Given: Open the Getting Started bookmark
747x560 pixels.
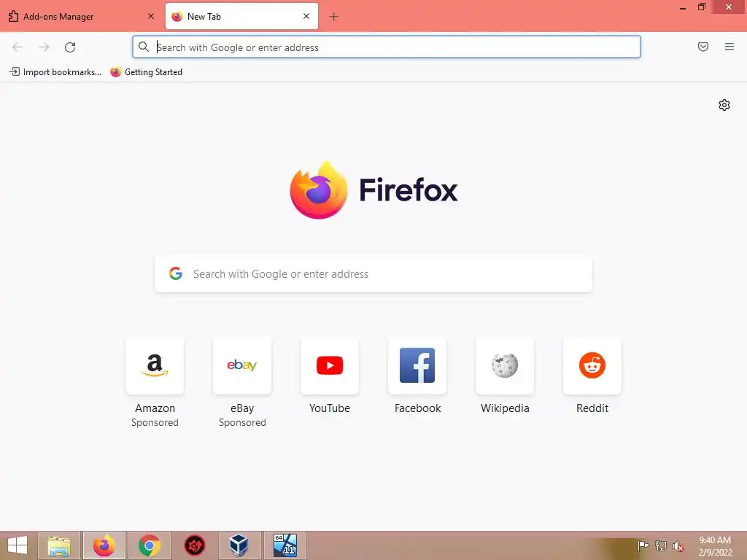Looking at the screenshot, I should click(x=146, y=72).
